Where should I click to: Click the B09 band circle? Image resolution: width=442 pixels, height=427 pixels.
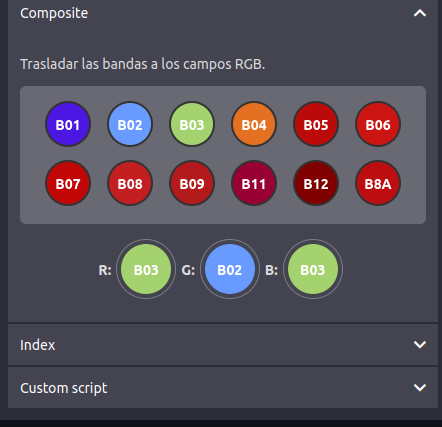(x=192, y=183)
